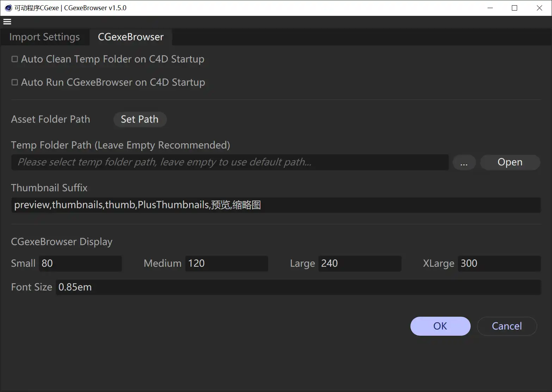
Task: Click Open next to temp folder path
Action: tap(510, 162)
